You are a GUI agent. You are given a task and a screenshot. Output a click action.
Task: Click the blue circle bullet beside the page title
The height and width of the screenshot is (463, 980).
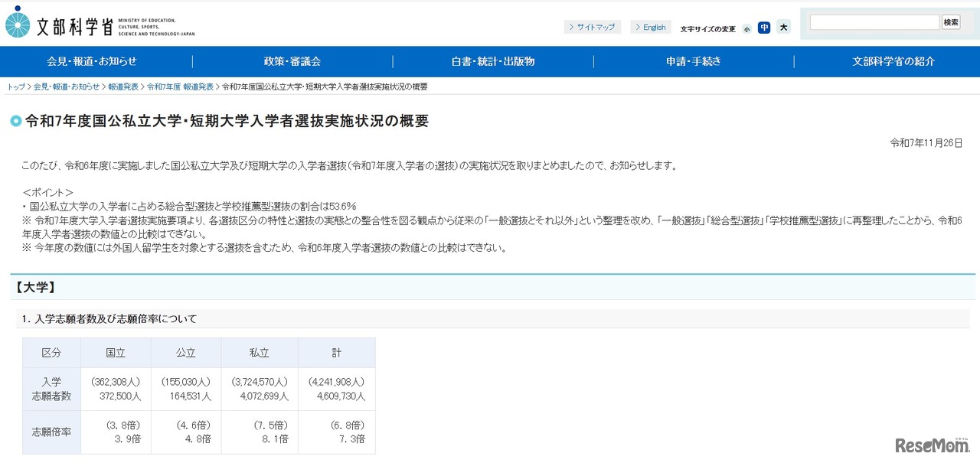15,121
